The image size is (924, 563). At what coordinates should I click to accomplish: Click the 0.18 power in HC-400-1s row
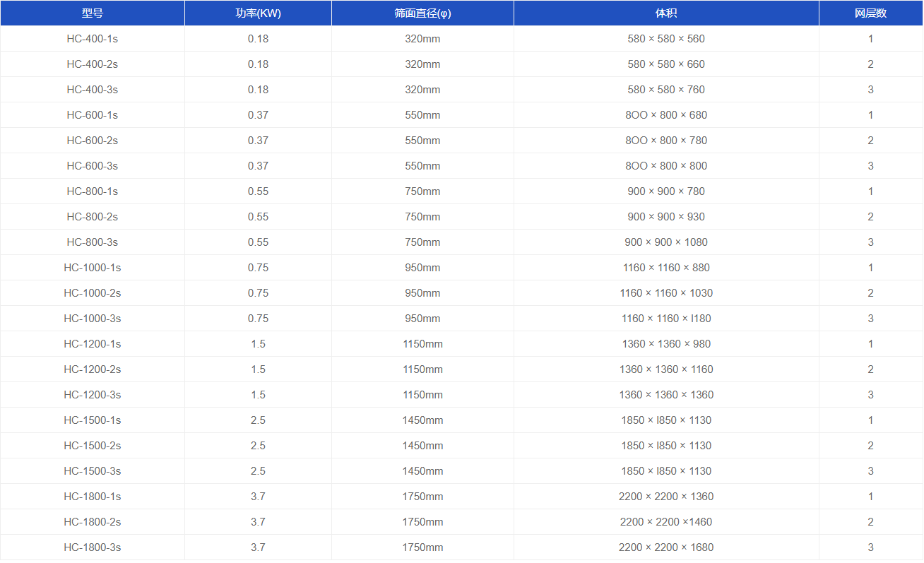point(259,39)
